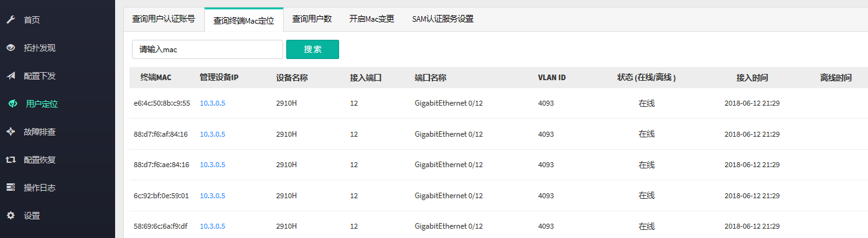
Task: Open 10.3.0.5 link for e6:4c:50:8b:c9:55
Action: 212,103
